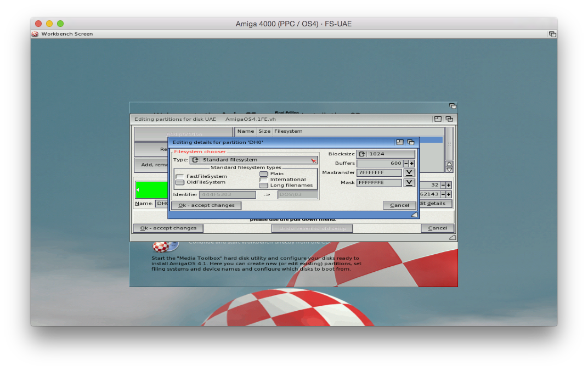The image size is (588, 370).
Task: Open the Blocksize 1024 chooser
Action: (386, 154)
